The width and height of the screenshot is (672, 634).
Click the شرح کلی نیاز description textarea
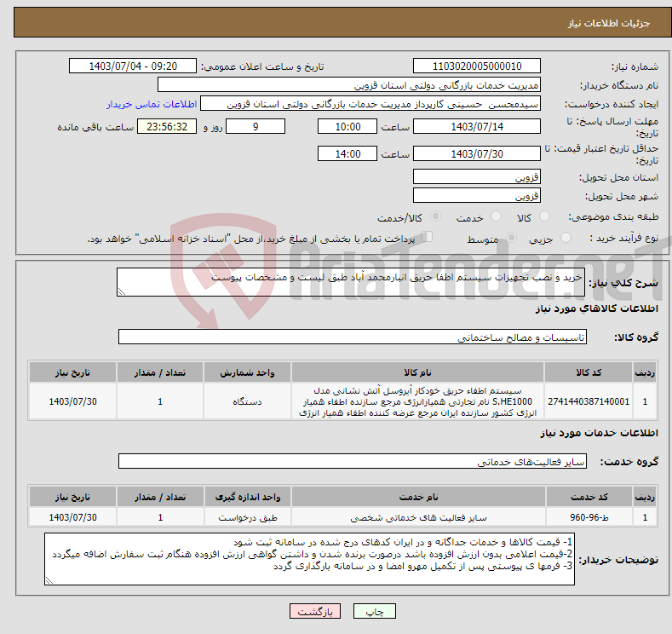coord(351,282)
